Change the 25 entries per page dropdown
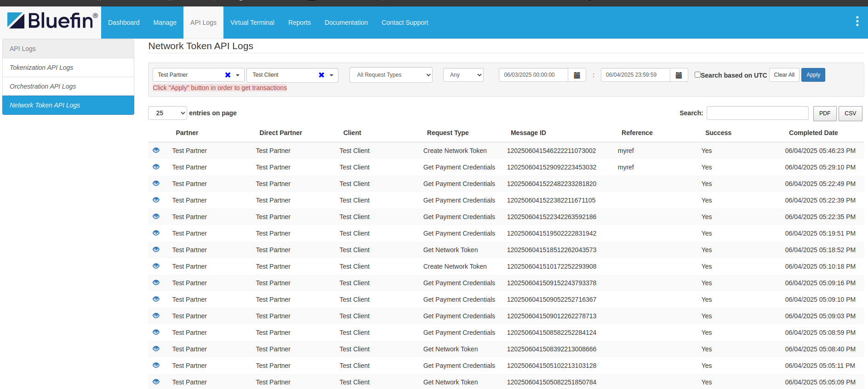 [167, 113]
